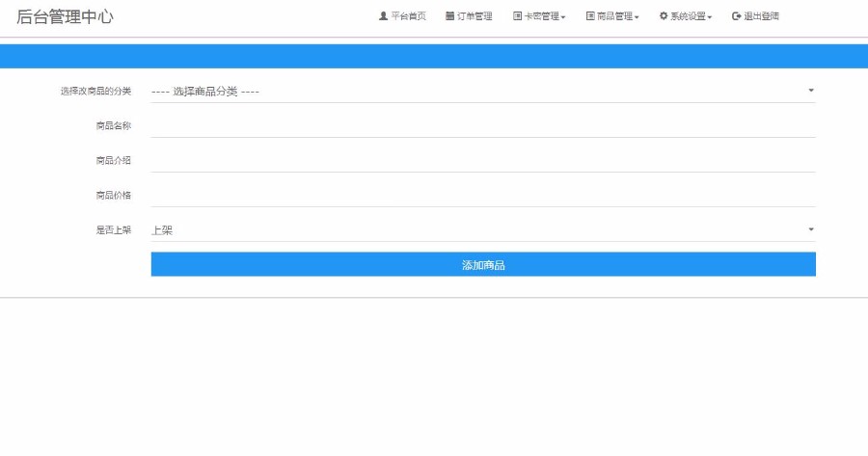
Task: Expand the 商品管理 dropdown caret
Action: (637, 17)
